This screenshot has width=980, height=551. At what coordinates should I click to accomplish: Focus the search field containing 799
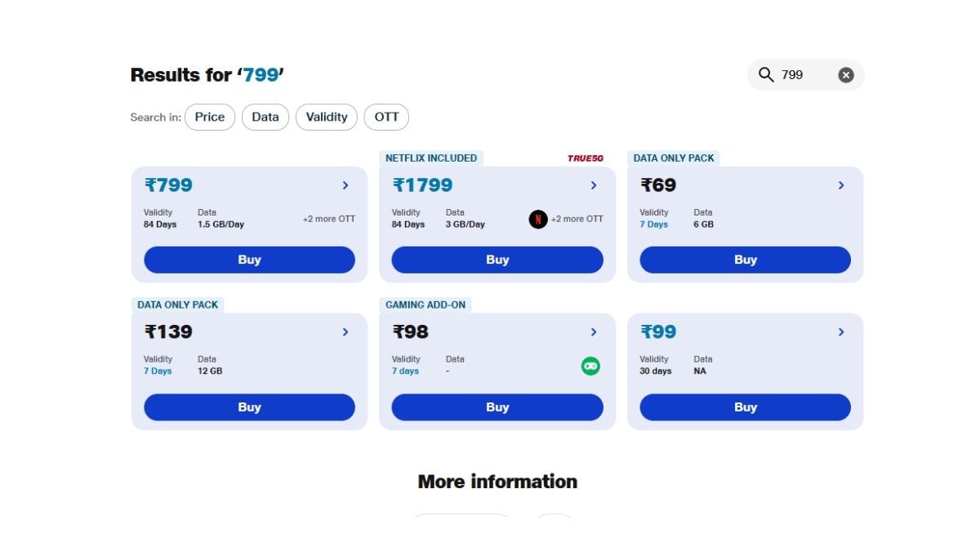tap(805, 75)
